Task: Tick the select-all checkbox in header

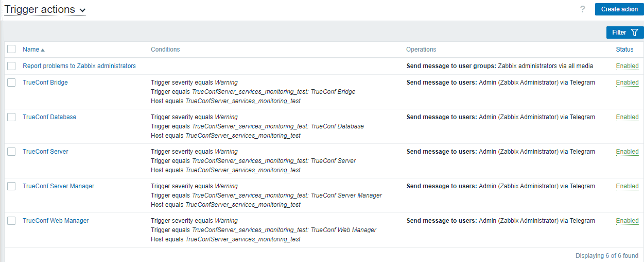Action: [11, 50]
